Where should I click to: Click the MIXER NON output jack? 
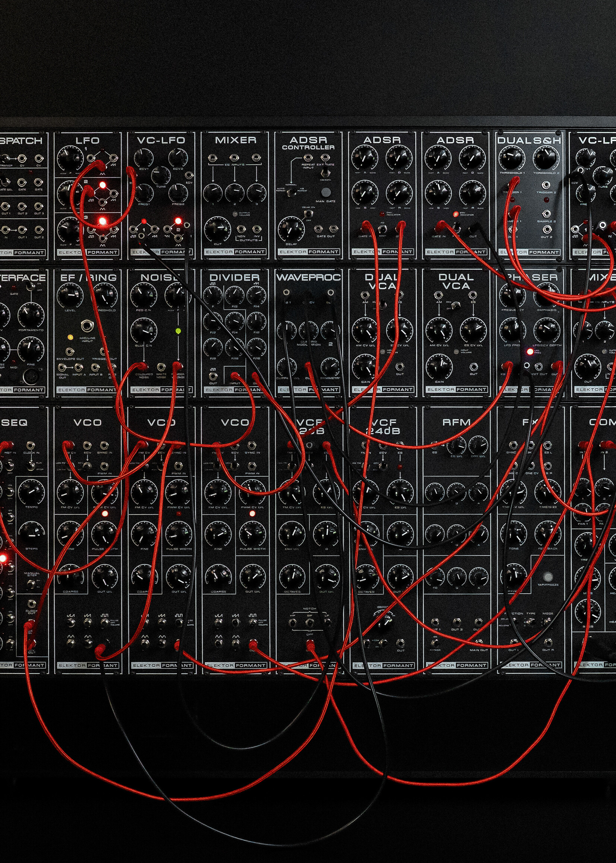(242, 229)
